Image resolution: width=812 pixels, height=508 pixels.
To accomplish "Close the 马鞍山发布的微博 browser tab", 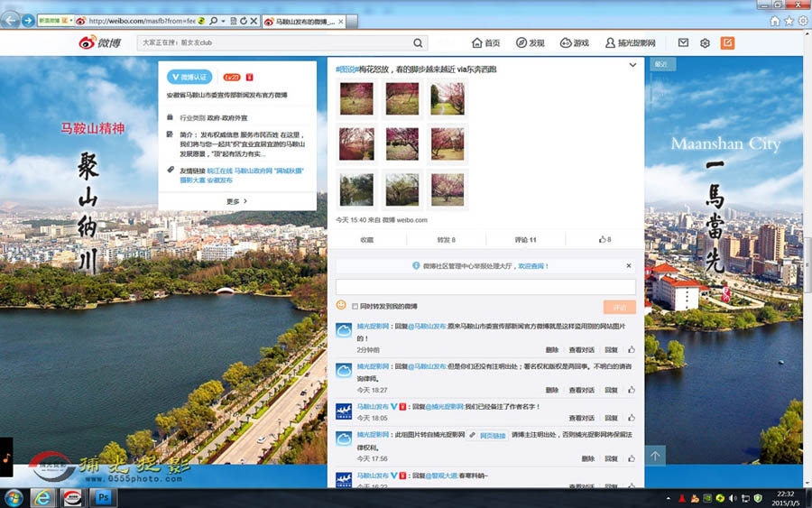I will (x=340, y=22).
